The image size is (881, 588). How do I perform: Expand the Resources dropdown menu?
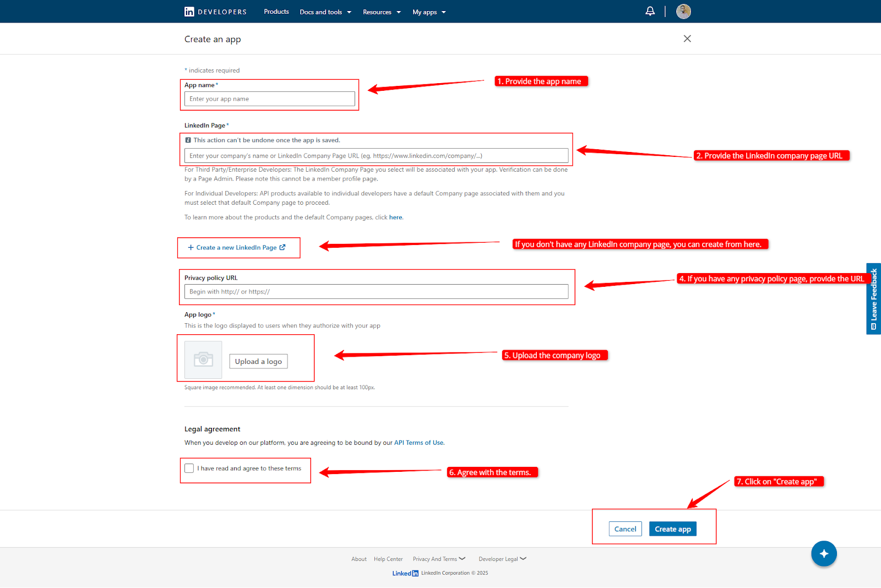(x=382, y=12)
